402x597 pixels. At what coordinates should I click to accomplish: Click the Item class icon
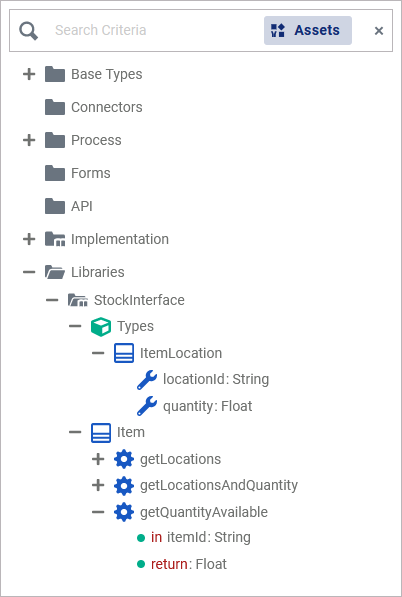coord(101,433)
